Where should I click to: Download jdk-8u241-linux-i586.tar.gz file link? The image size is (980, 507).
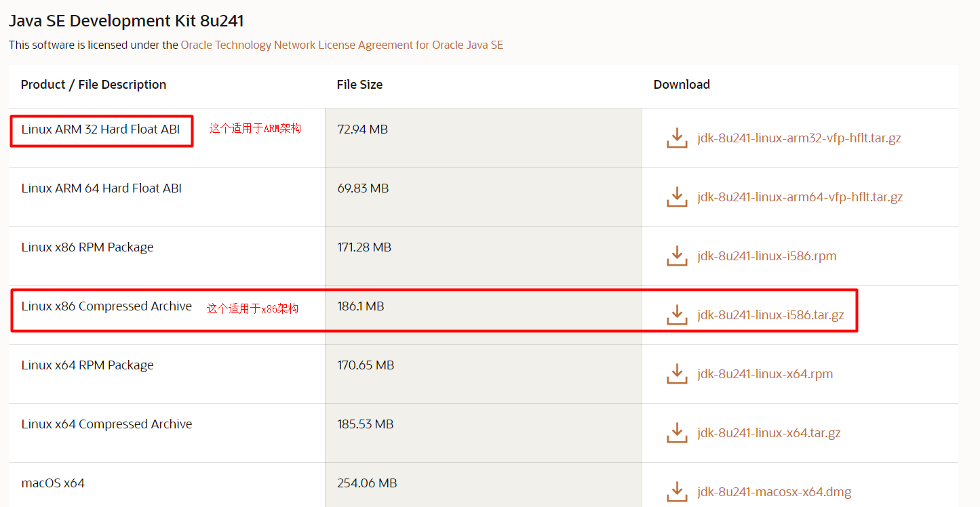pyautogui.click(x=770, y=315)
